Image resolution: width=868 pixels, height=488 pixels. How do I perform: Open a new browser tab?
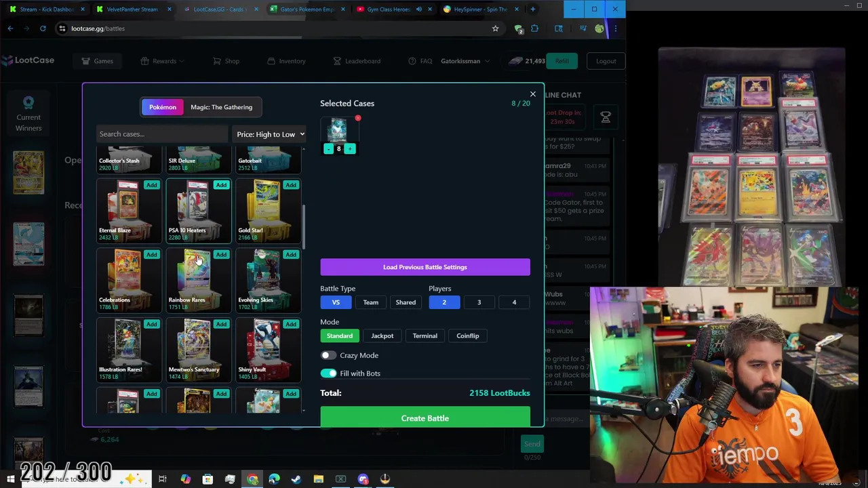pyautogui.click(x=532, y=9)
